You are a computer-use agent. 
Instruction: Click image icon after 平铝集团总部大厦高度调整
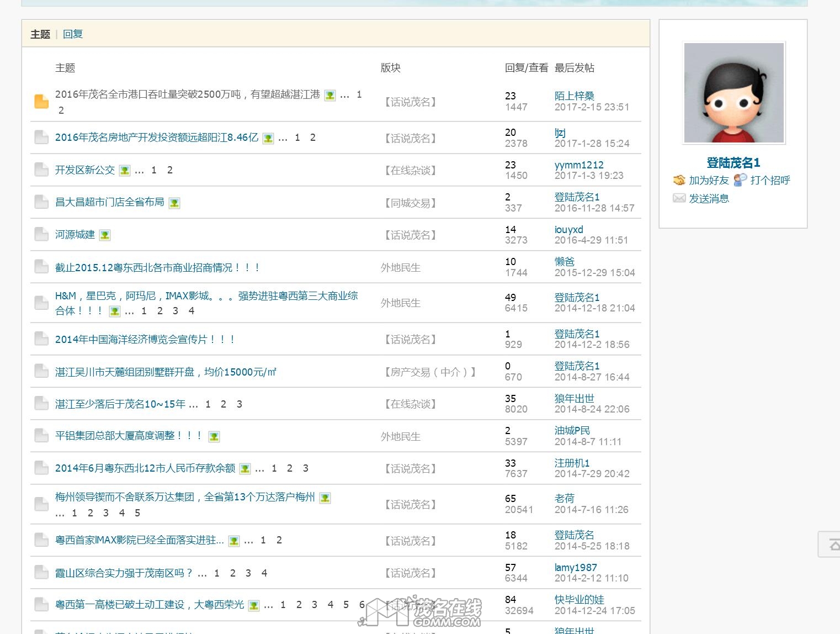[214, 437]
